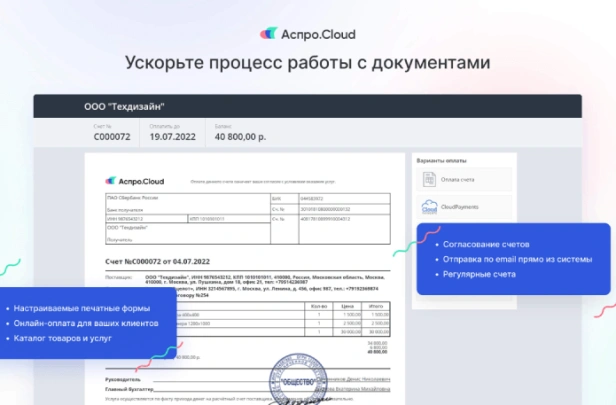
Task: Click the ООО "Техдизайн" header title
Action: pos(124,107)
